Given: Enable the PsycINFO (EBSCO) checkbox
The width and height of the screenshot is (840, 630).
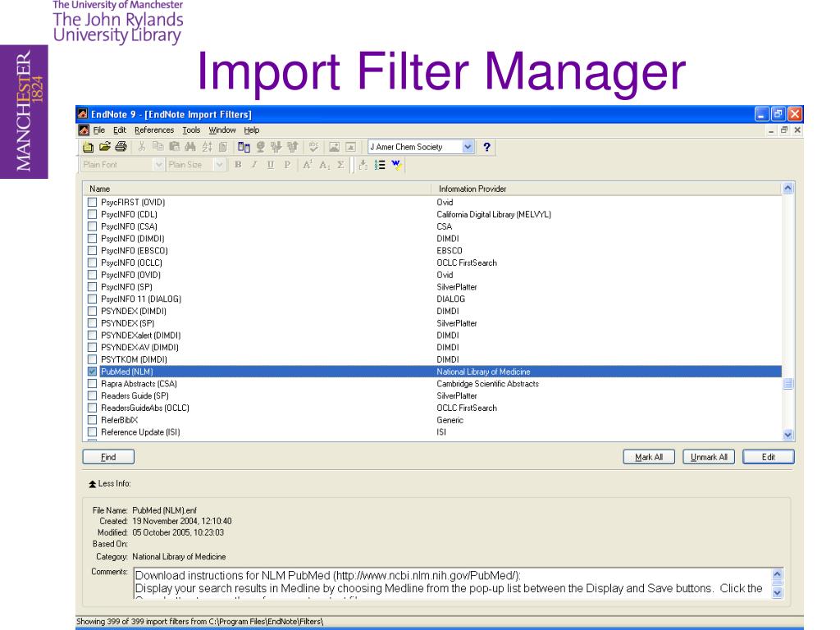Looking at the screenshot, I should pos(92,251).
